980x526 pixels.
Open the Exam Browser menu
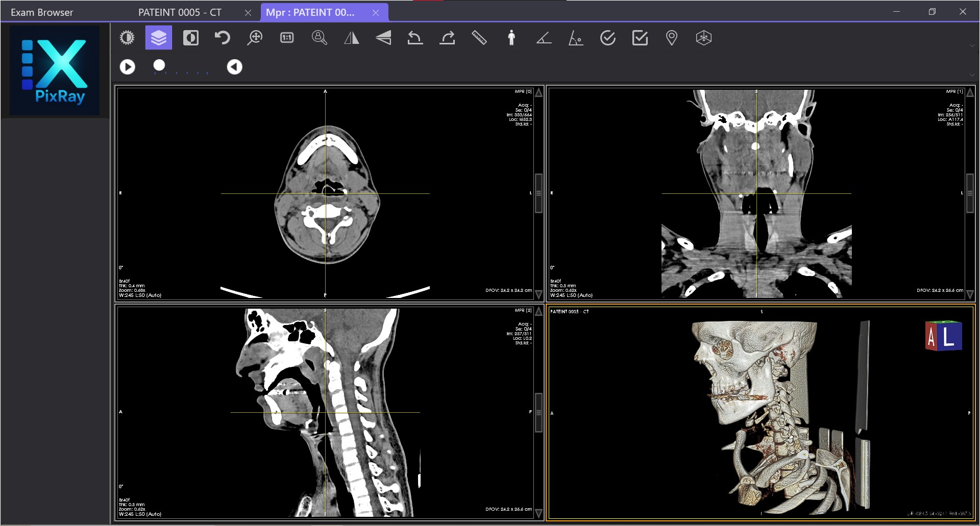click(41, 12)
